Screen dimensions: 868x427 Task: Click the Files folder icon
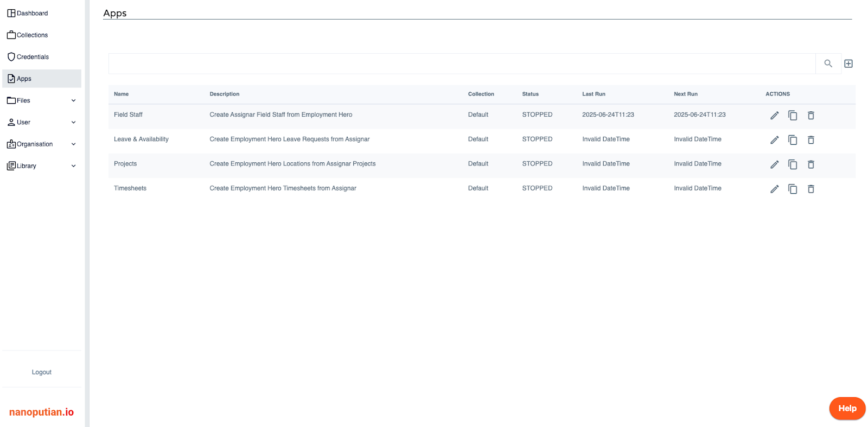click(x=11, y=100)
